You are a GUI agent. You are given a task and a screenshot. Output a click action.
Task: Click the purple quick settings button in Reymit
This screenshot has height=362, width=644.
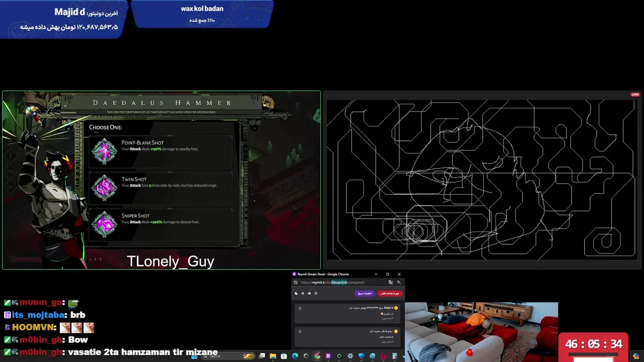pyautogui.click(x=365, y=293)
